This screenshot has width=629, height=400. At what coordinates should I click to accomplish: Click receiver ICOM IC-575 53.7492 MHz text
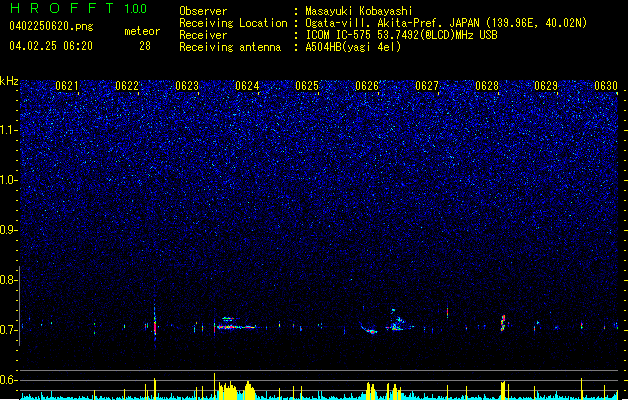coord(401,35)
